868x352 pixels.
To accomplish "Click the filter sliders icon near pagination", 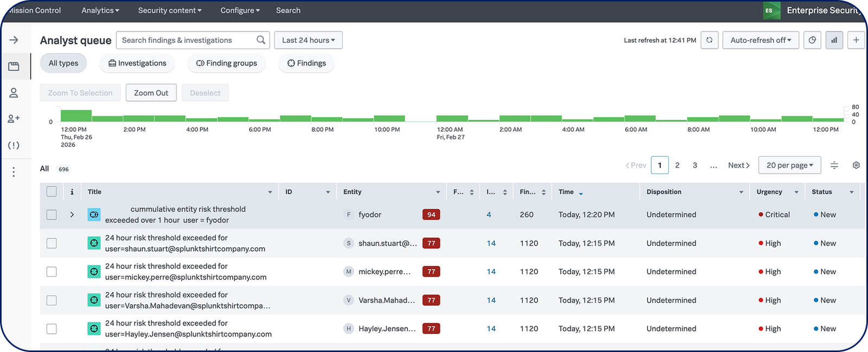I will pos(834,165).
